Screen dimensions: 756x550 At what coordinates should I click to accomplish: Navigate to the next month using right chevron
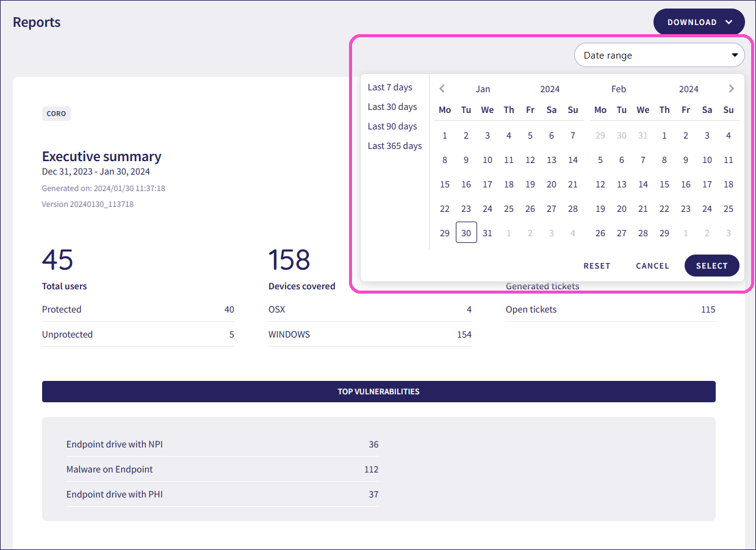point(731,88)
